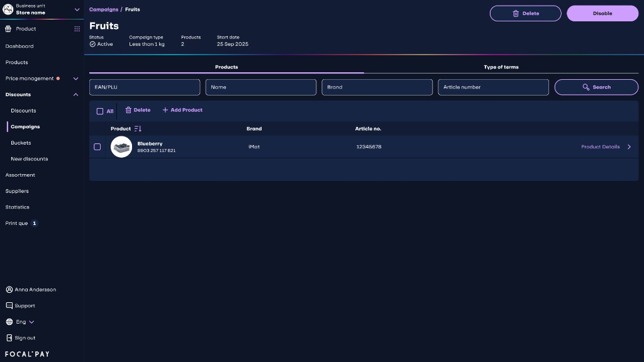Image resolution: width=644 pixels, height=362 pixels.
Task: Switch to the Type of terms tab
Action: tap(501, 67)
